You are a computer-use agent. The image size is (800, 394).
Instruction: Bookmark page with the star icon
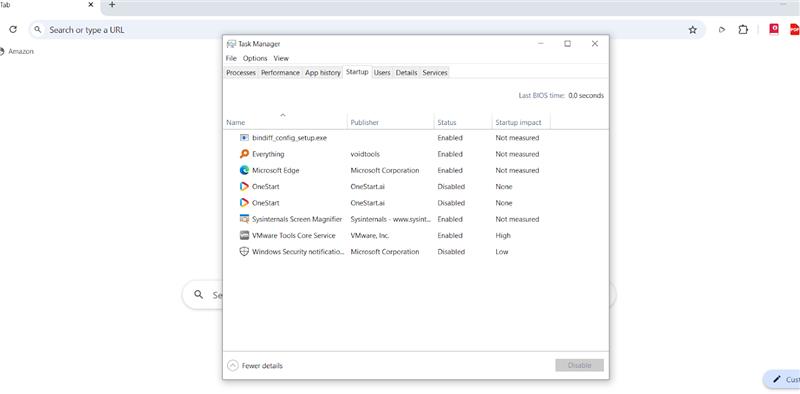(692, 30)
